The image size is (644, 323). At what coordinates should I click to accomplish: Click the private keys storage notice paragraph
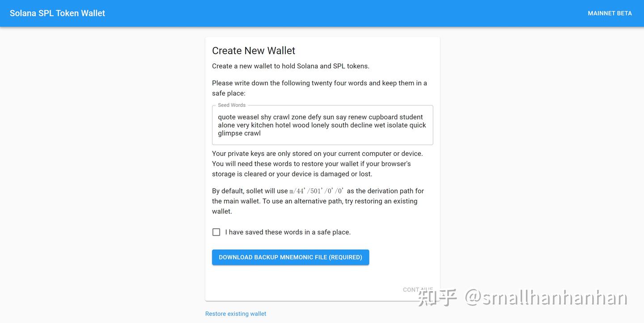click(318, 164)
